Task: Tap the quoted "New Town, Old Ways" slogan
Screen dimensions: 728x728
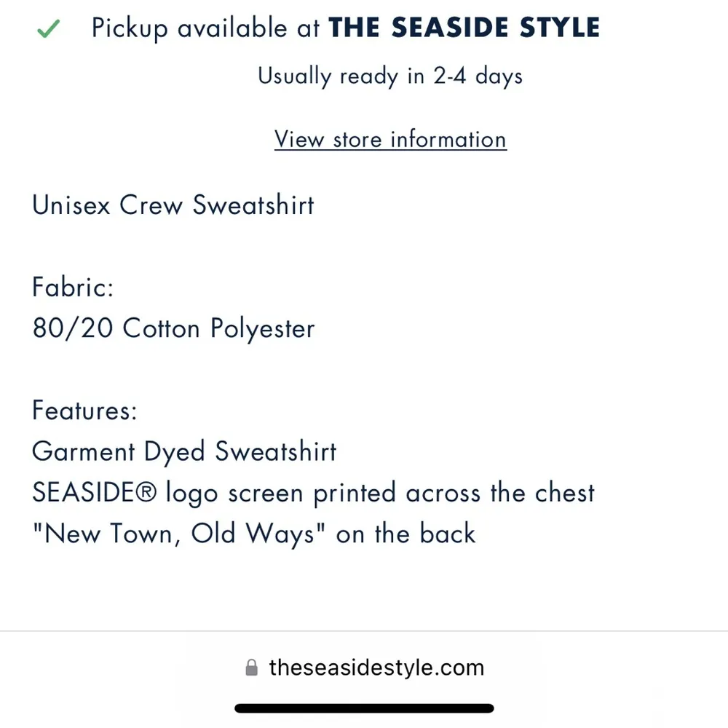Action: click(x=179, y=534)
